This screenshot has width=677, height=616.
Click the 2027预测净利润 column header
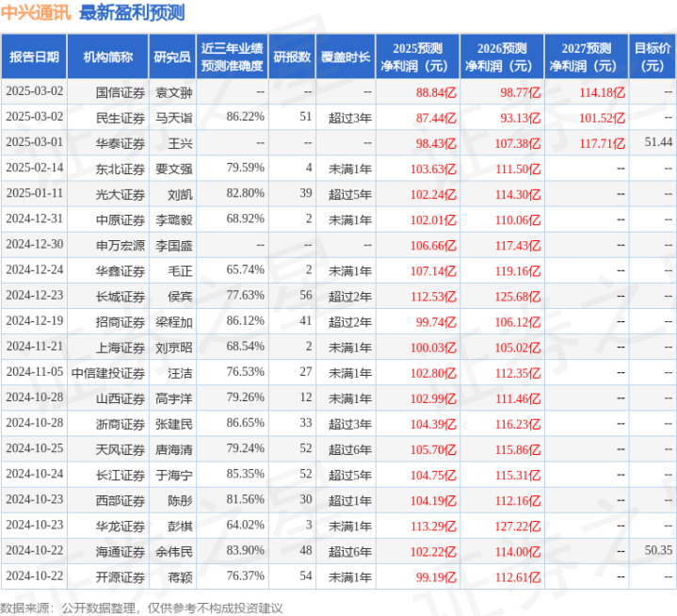point(587,57)
